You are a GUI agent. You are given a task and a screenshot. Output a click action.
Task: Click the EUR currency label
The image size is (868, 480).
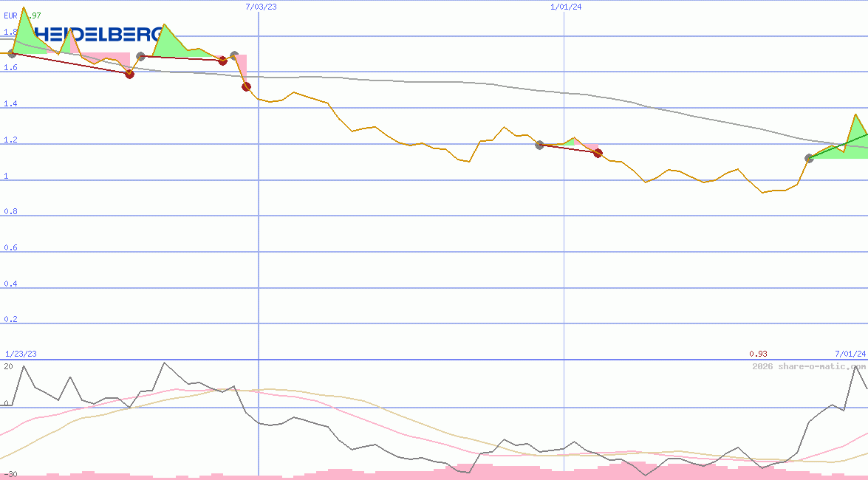[x=10, y=15]
